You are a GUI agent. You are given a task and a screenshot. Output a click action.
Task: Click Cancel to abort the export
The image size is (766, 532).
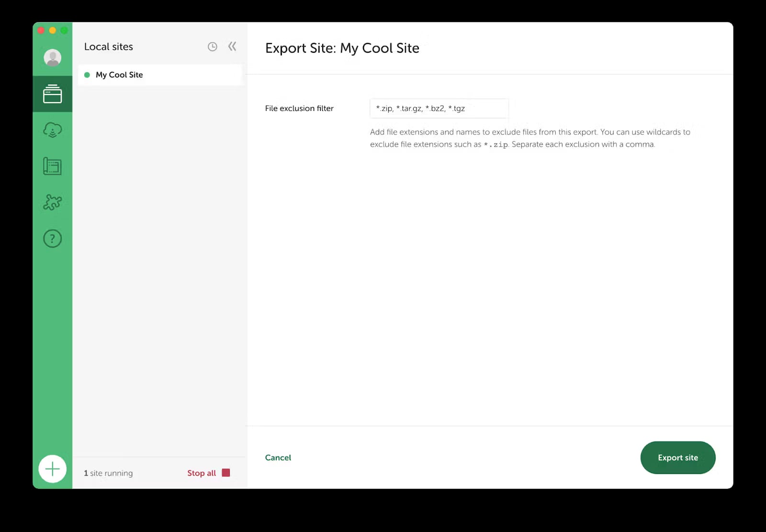point(278,457)
